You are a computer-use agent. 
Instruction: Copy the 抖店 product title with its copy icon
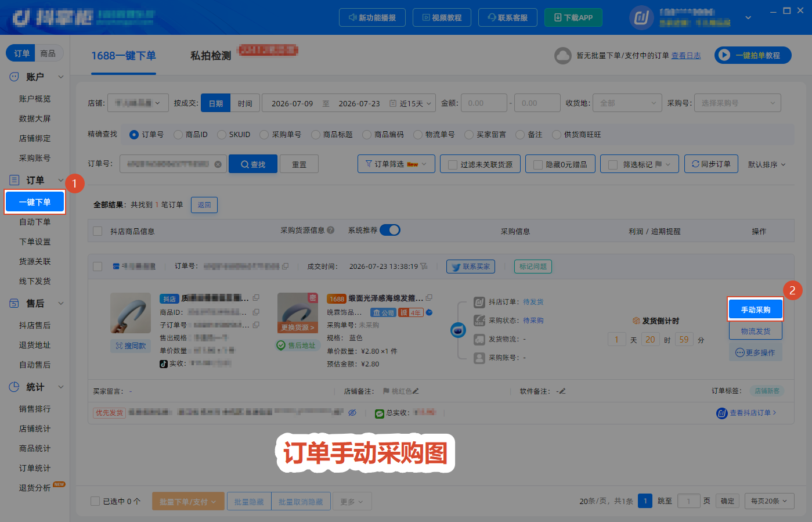pos(256,298)
